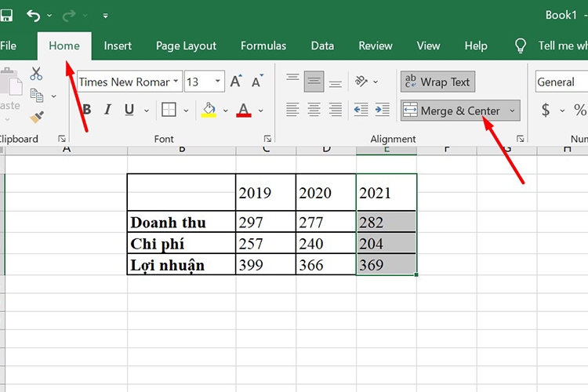The width and height of the screenshot is (588, 392).
Task: Apply accounting dollar number format
Action: tap(546, 111)
